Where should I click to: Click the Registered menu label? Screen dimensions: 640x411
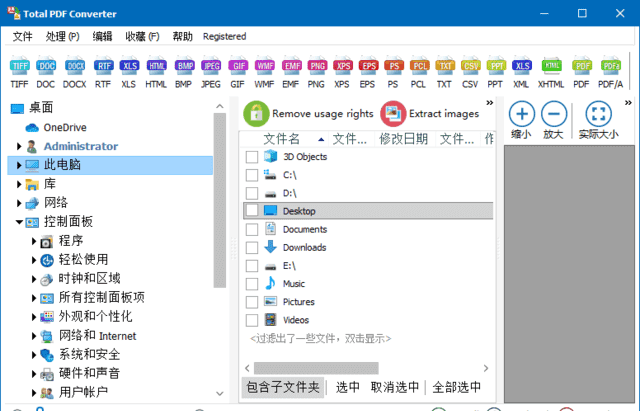point(224,36)
